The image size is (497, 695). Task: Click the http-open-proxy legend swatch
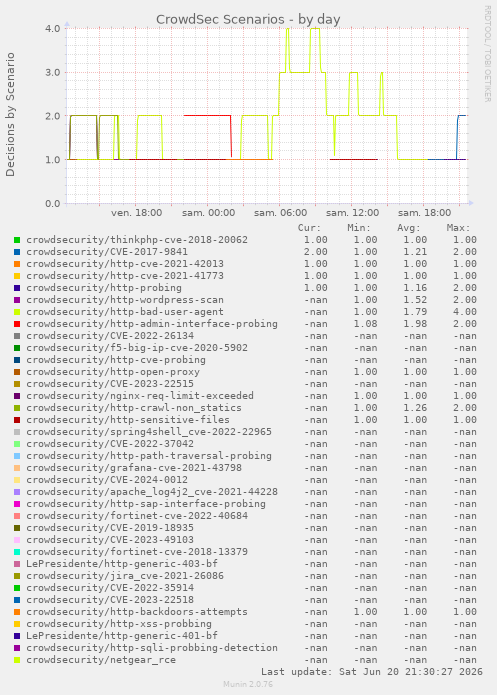[17, 372]
